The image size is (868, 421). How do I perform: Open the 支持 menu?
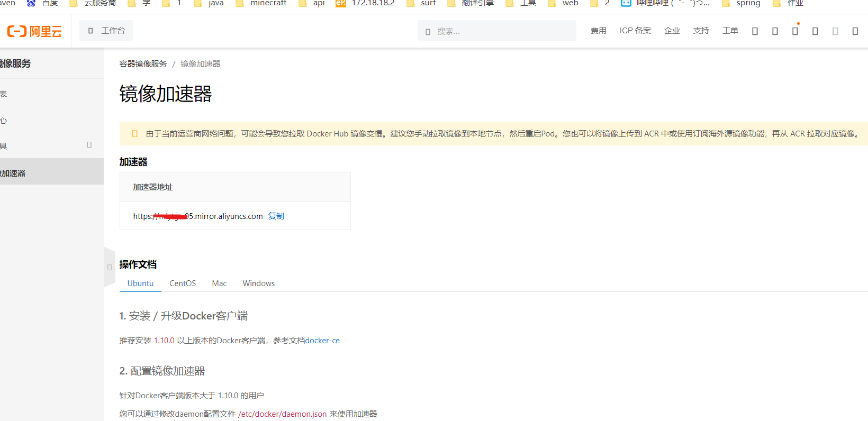701,31
